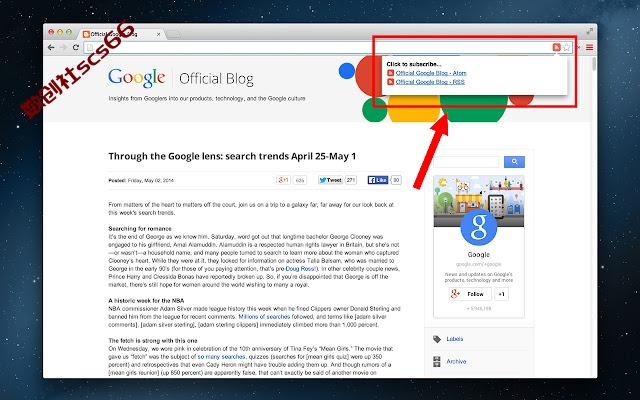Image resolution: width=640 pixels, height=400 pixels.
Task: Click the Google logo in blog header
Action: pos(137,78)
